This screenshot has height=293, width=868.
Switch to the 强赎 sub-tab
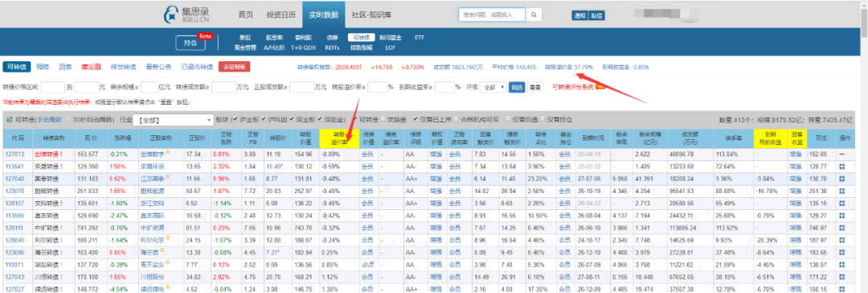42,67
